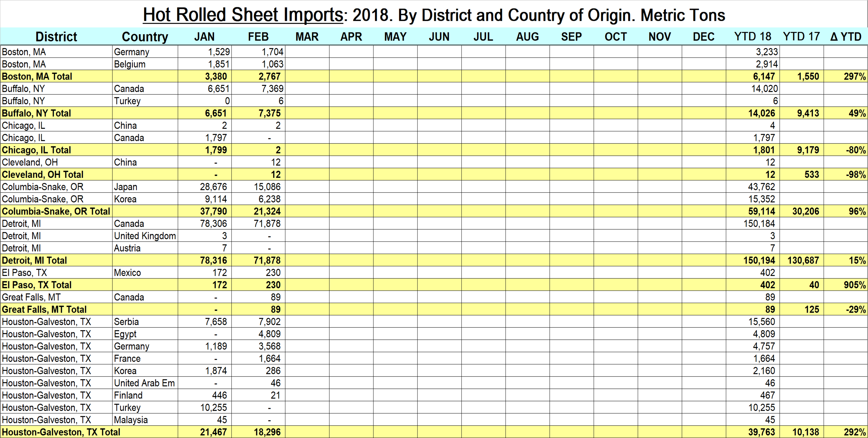Viewport: 868px width, 438px height.
Task: Click the Hot Rolled Sheet Imports title
Action: [x=243, y=15]
